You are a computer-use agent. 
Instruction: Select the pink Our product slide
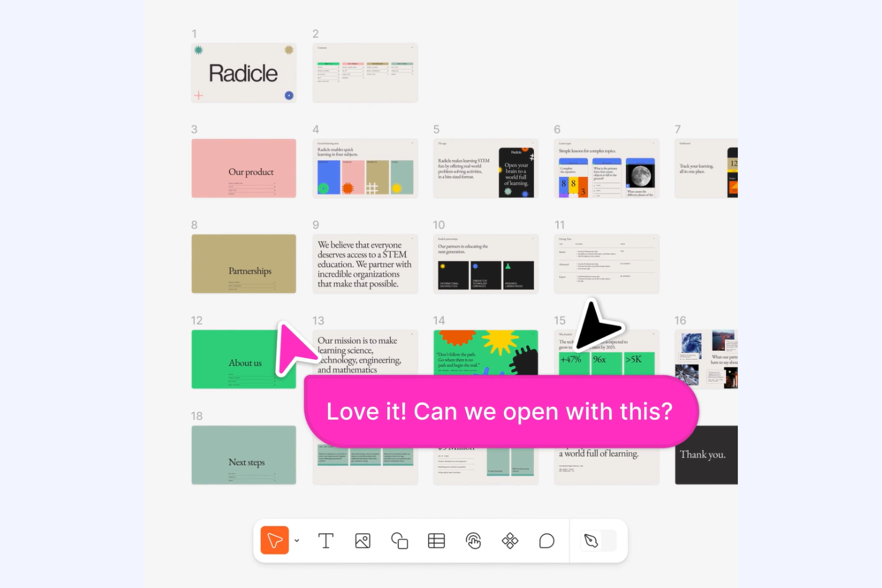244,168
